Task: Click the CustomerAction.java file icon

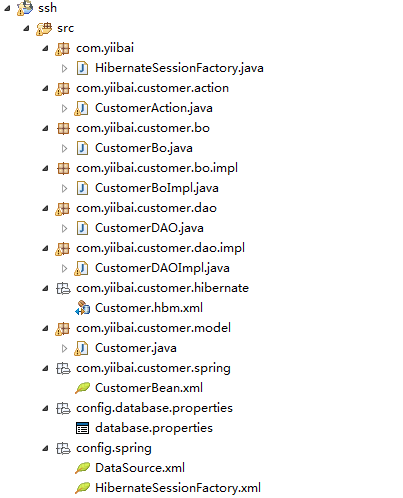Action: pyautogui.click(x=82, y=108)
